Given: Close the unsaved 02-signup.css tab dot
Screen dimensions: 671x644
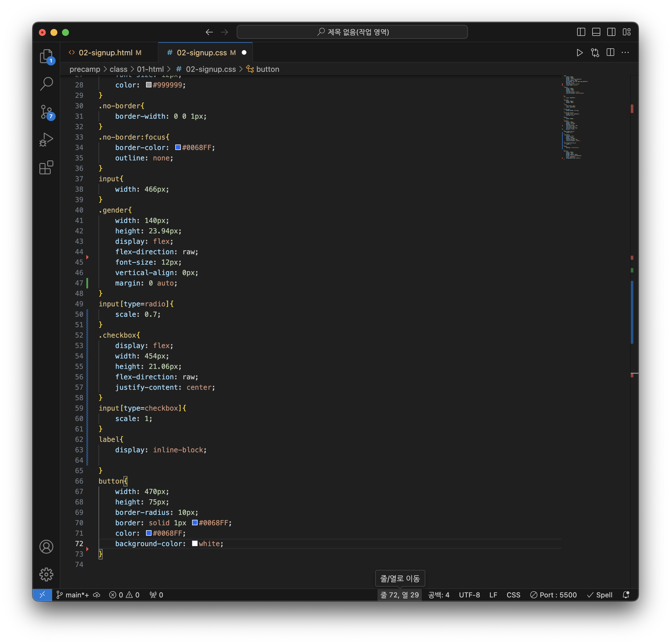Looking at the screenshot, I should tap(244, 53).
